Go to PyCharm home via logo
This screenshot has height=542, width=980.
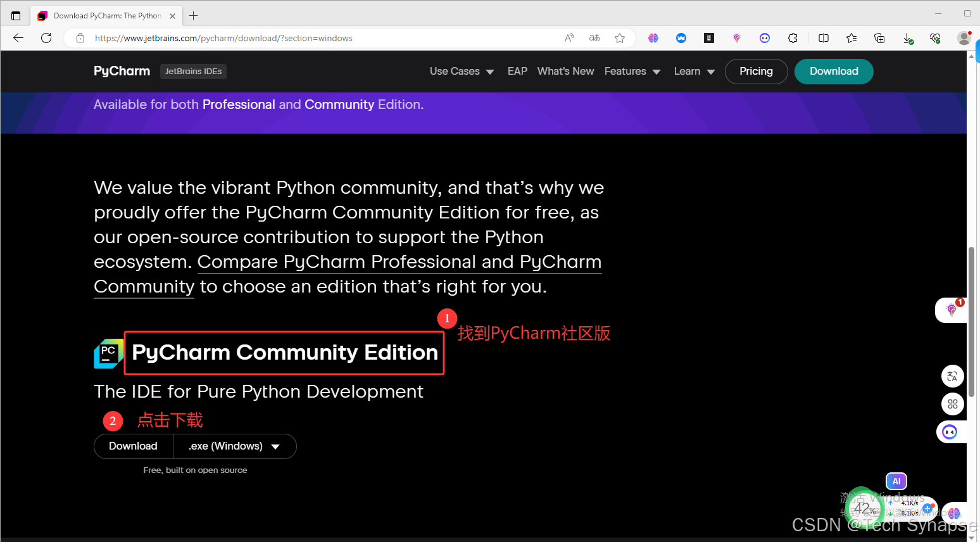(122, 71)
